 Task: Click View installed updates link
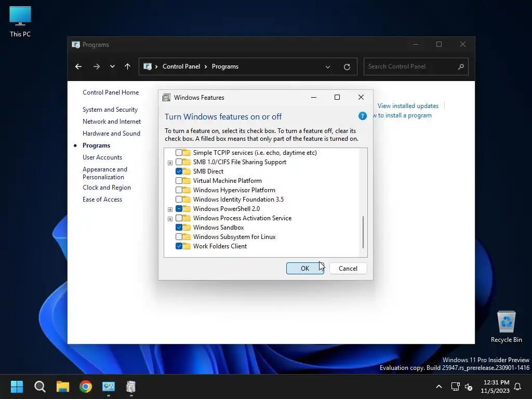point(408,106)
